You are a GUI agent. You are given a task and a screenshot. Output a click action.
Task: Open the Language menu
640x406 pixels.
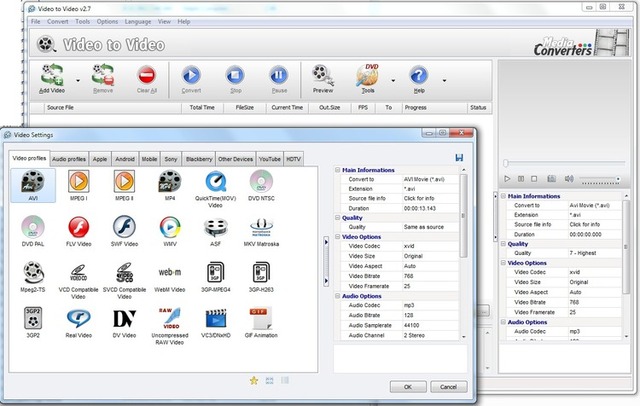138,22
